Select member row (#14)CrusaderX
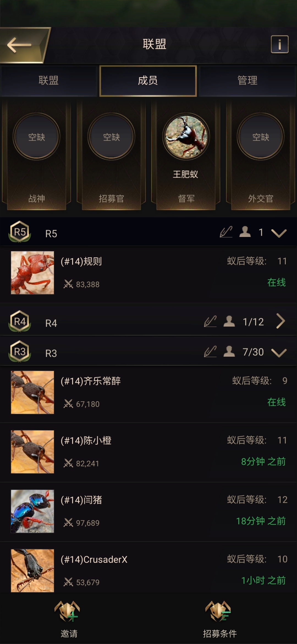Image resolution: width=297 pixels, height=644 pixels. click(x=148, y=571)
